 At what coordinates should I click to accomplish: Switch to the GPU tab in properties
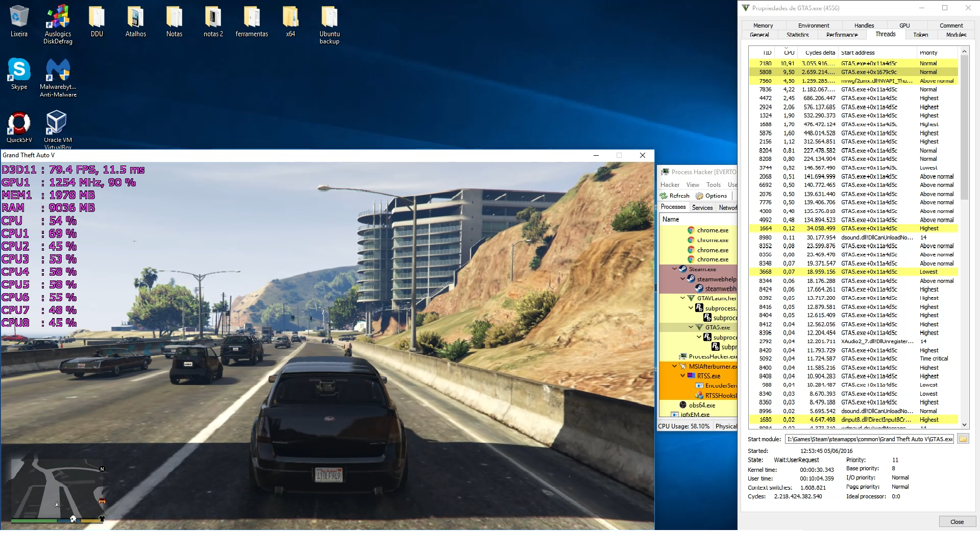[x=904, y=26]
